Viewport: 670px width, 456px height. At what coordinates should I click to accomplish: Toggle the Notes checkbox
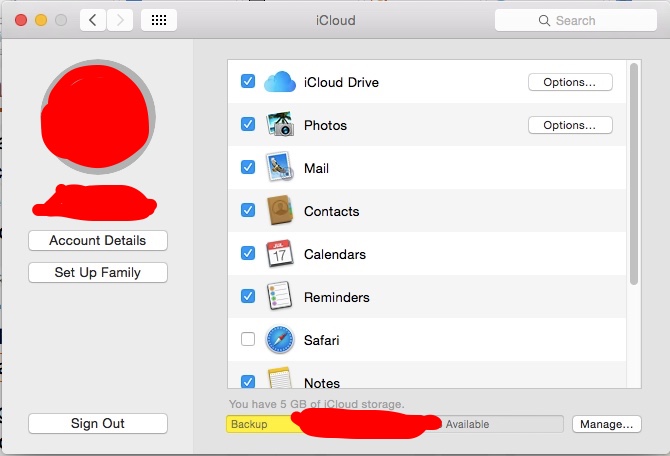(248, 381)
